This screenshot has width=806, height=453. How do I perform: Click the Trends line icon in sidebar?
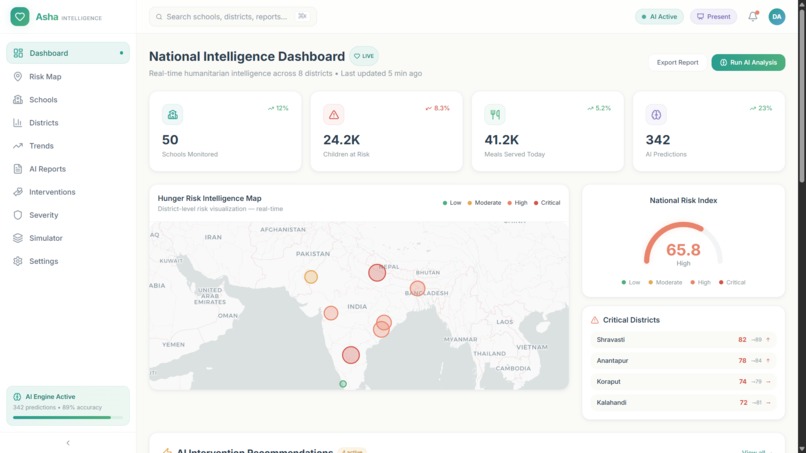click(18, 146)
